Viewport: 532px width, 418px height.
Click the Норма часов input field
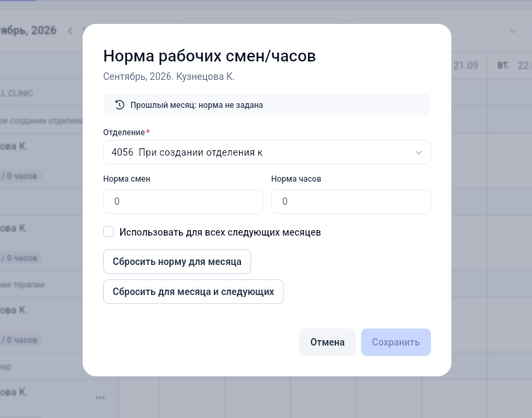tap(351, 201)
